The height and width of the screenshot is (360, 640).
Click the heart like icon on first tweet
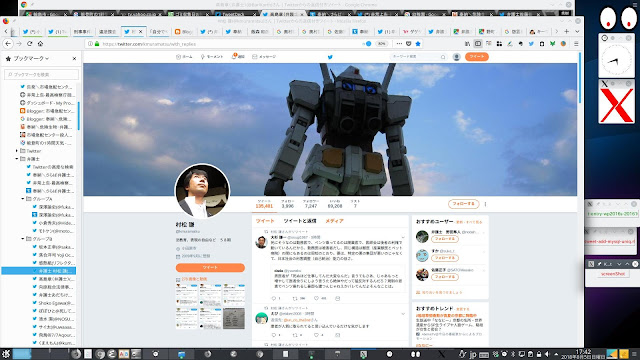pos(316,298)
